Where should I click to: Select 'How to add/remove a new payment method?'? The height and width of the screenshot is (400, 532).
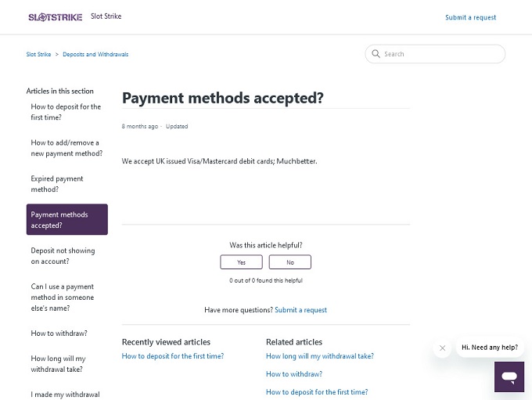coord(66,148)
